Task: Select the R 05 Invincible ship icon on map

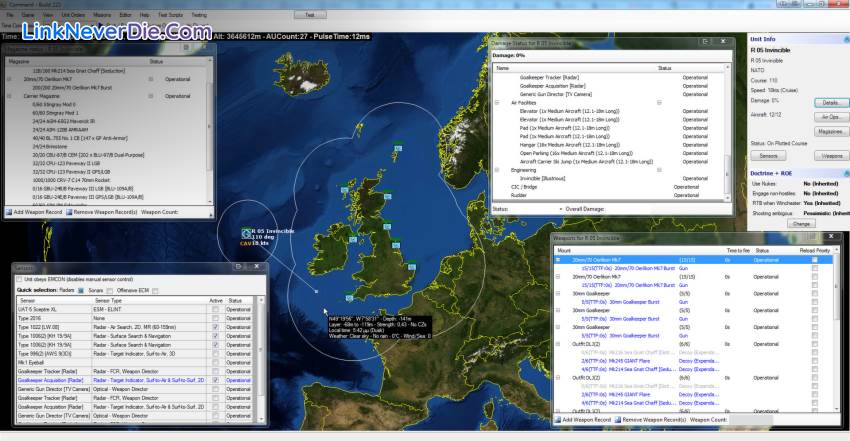Action: [x=246, y=234]
